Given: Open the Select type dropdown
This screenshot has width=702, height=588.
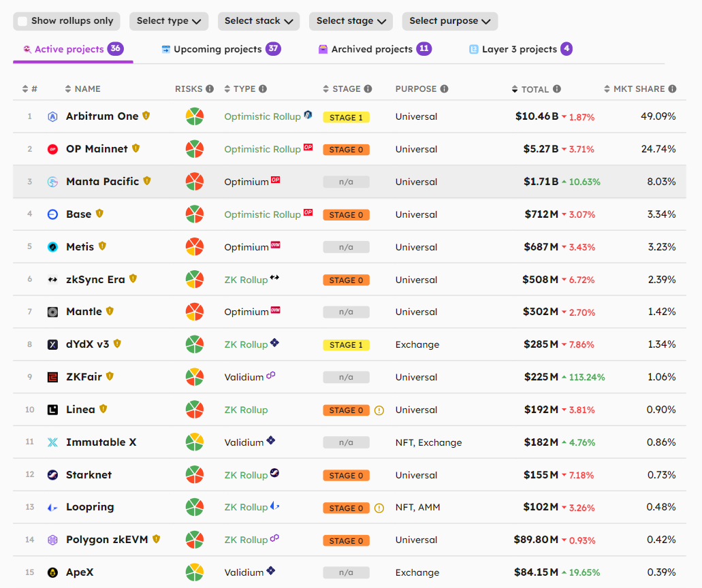Looking at the screenshot, I should coord(169,21).
